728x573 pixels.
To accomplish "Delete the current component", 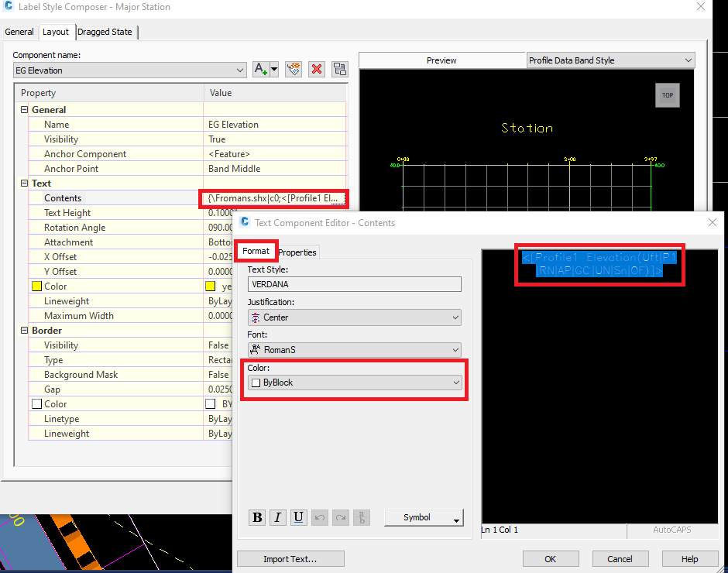I will (x=316, y=70).
